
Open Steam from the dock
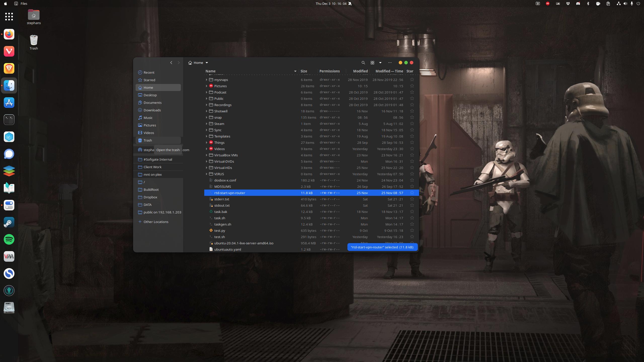[x=9, y=222]
